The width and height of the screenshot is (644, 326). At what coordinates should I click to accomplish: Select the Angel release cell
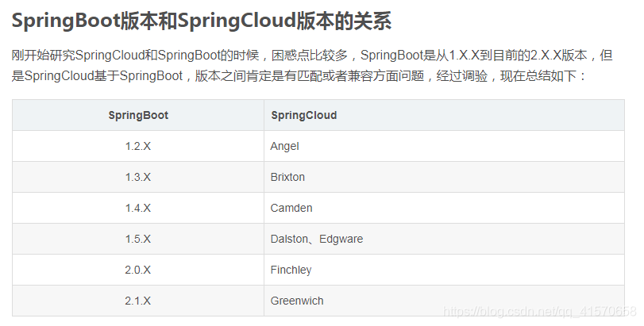(284, 146)
